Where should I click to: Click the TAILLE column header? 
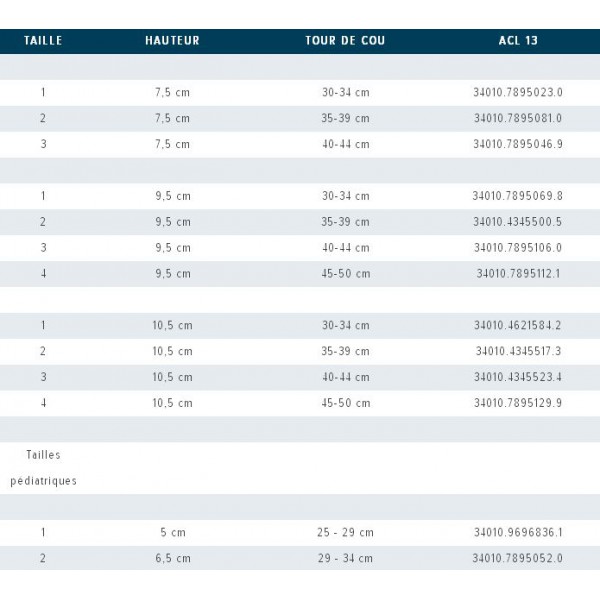[43, 41]
